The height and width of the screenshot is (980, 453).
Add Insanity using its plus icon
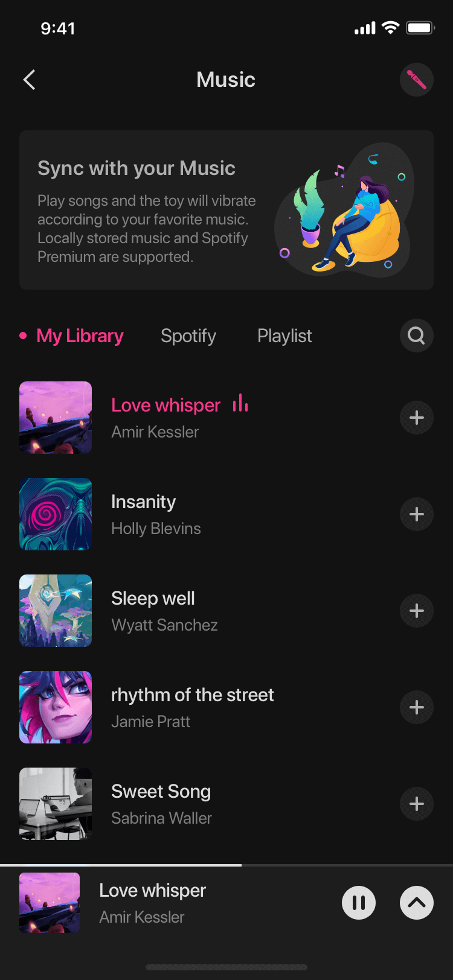416,514
